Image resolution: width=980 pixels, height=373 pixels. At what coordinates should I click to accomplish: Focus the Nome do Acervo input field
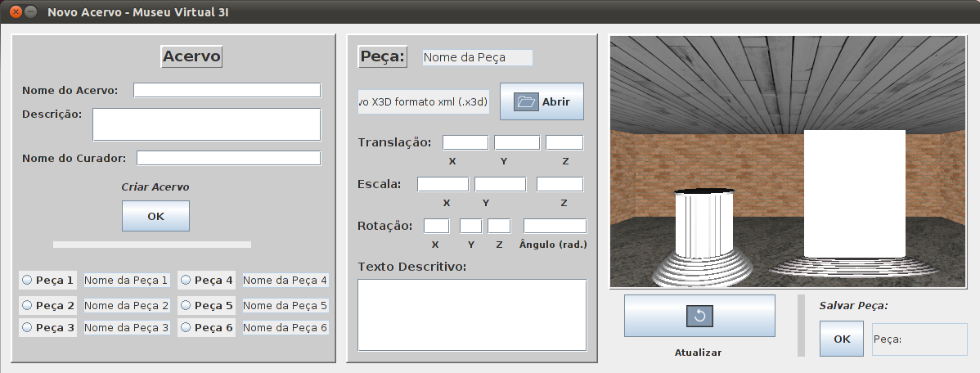click(227, 90)
